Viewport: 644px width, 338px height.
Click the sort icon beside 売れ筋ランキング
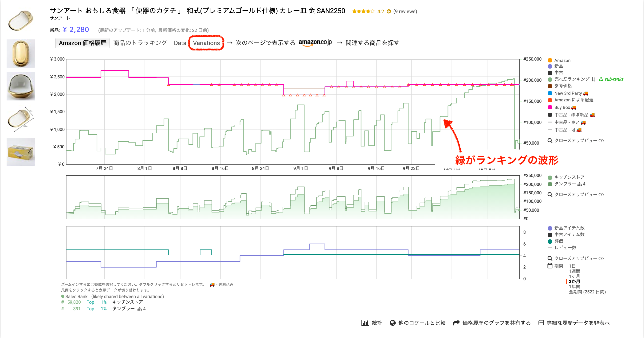click(x=593, y=79)
